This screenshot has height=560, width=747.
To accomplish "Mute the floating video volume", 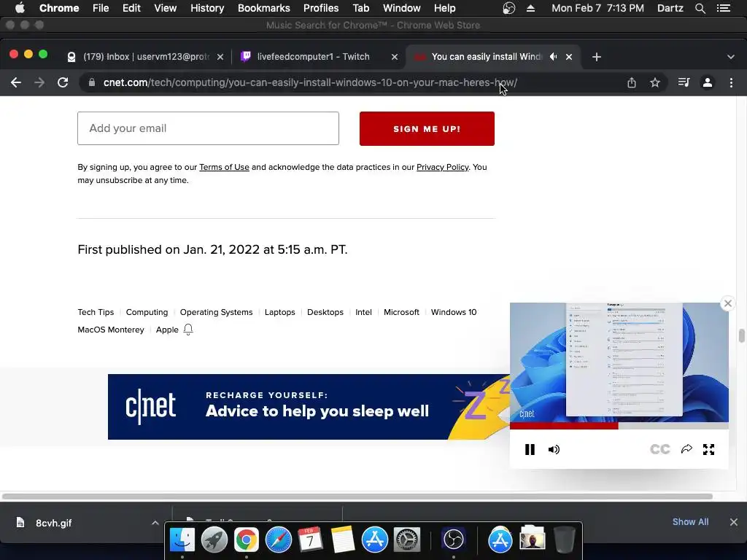I will 554,449.
